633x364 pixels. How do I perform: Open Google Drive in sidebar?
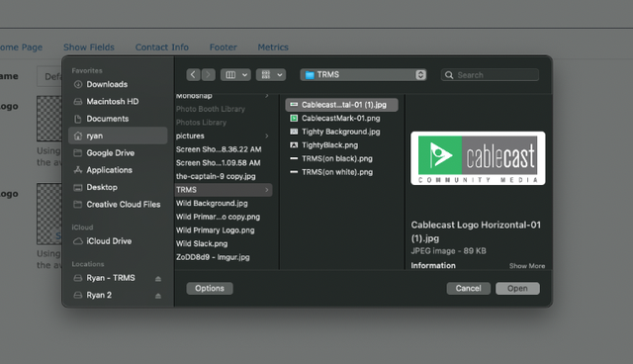(118, 153)
